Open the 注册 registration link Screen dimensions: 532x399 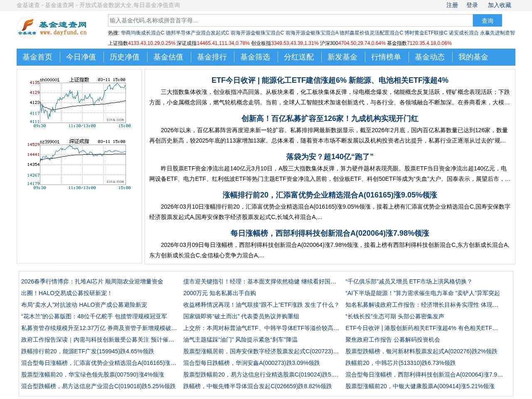pos(452,5)
